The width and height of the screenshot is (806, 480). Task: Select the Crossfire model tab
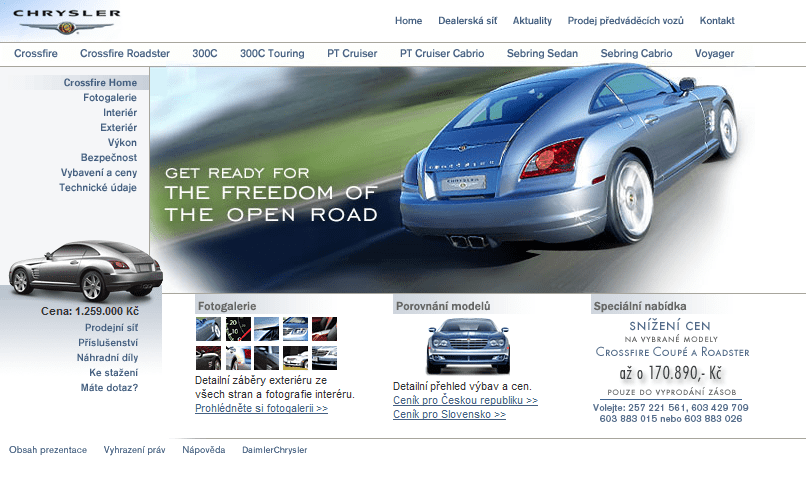pyautogui.click(x=35, y=53)
